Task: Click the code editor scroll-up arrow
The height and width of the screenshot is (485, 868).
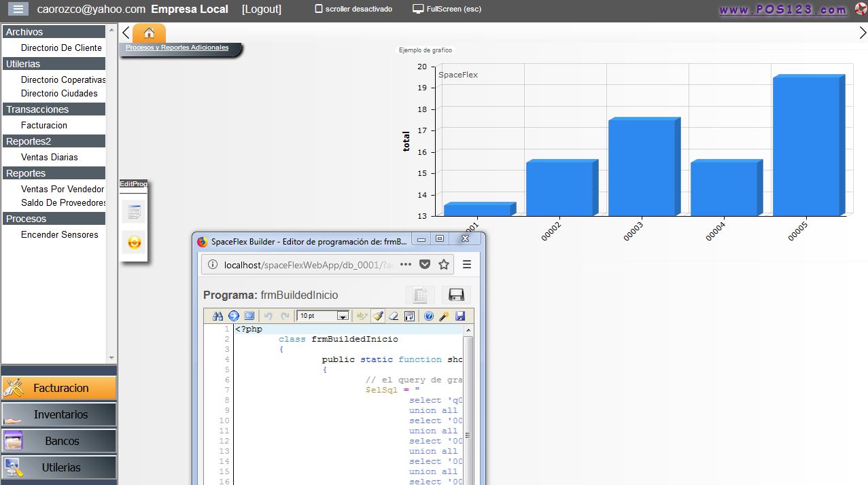Action: click(468, 330)
